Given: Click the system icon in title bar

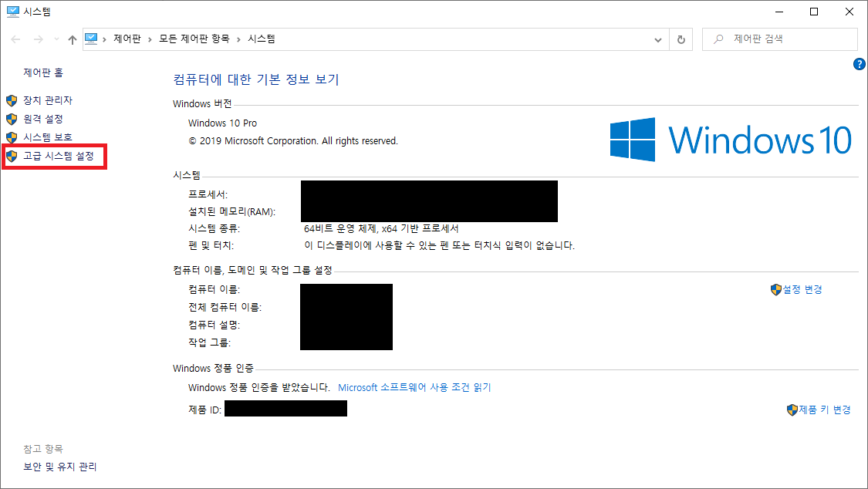Looking at the screenshot, I should (x=13, y=12).
